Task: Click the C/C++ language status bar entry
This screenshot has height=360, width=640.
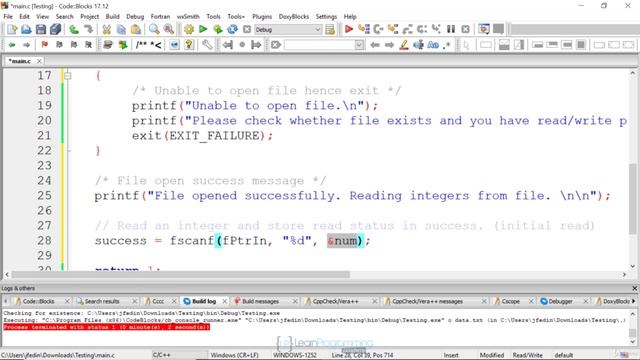Action: 162,355
